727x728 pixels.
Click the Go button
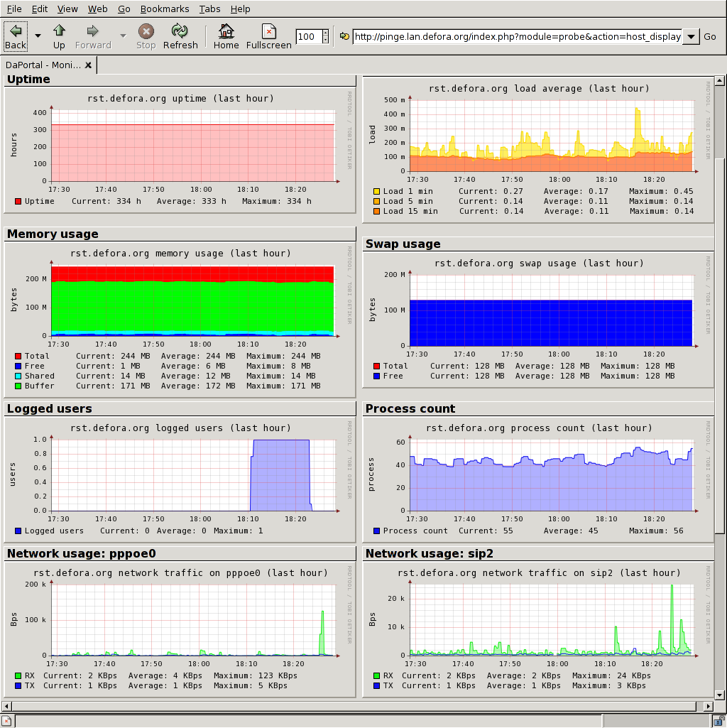710,37
